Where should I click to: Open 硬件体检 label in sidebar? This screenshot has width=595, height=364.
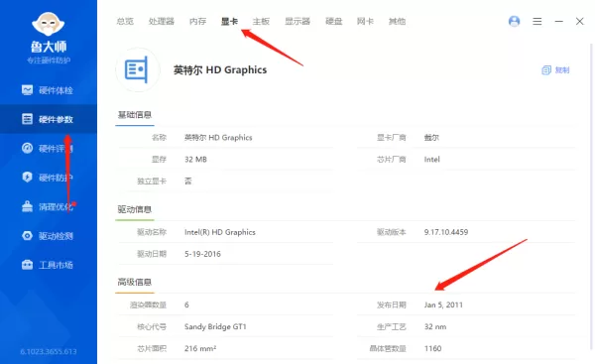pyautogui.click(x=56, y=90)
